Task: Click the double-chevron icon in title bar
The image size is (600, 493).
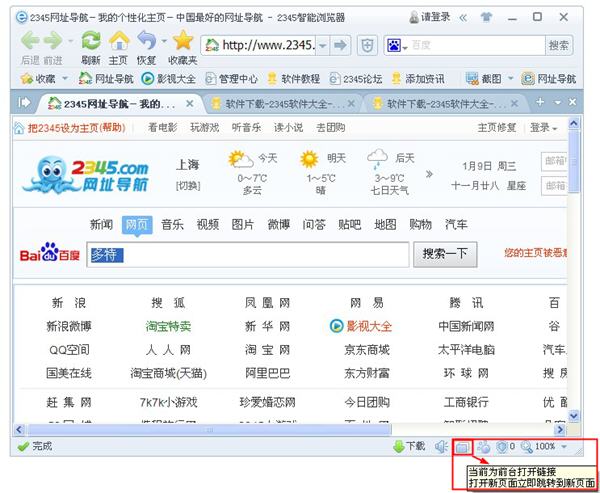Action: (463, 18)
